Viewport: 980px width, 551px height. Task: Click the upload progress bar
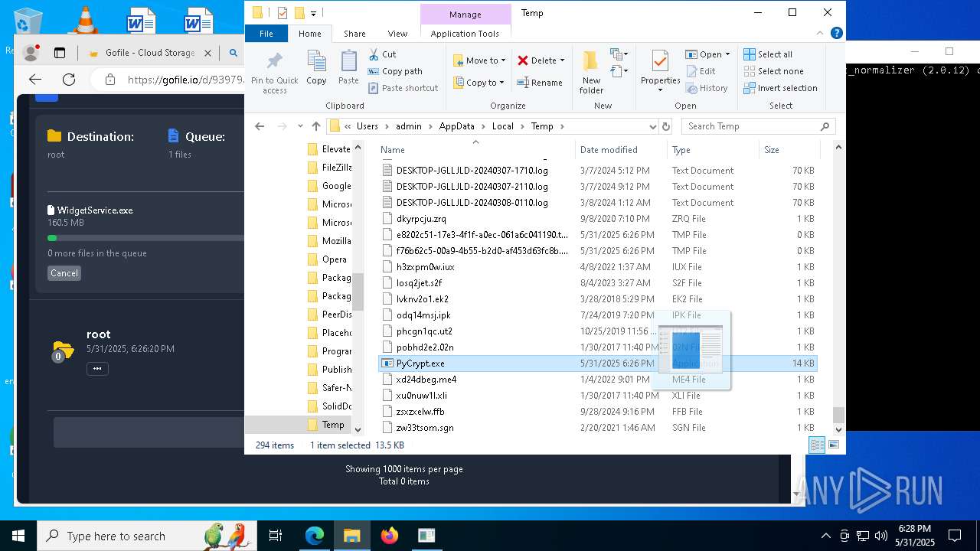coord(145,238)
